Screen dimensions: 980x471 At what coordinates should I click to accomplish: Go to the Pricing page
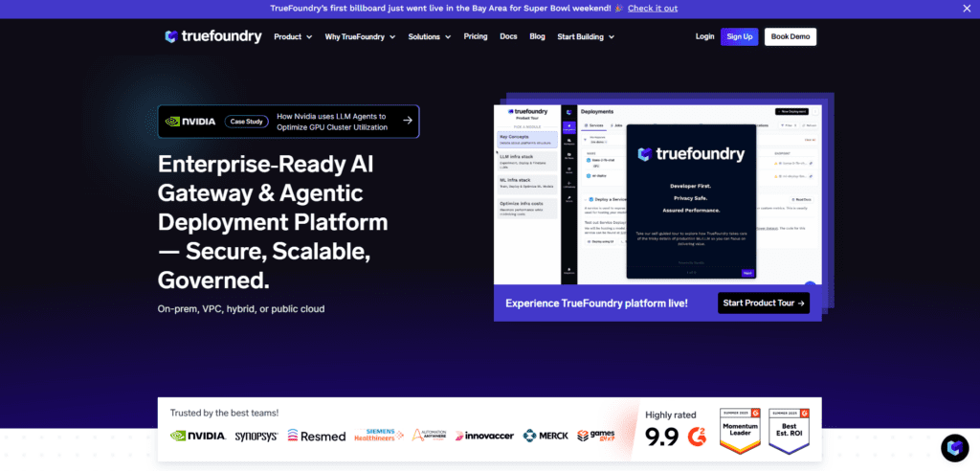[x=476, y=36]
